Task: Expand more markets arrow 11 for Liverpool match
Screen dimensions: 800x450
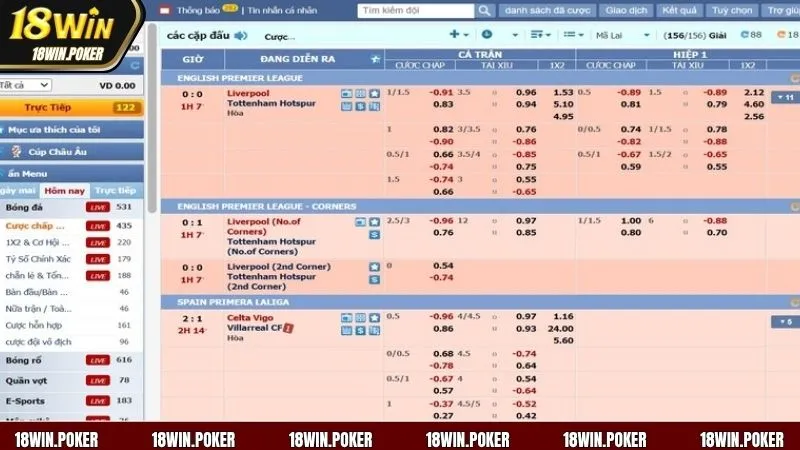Action: 785,97
